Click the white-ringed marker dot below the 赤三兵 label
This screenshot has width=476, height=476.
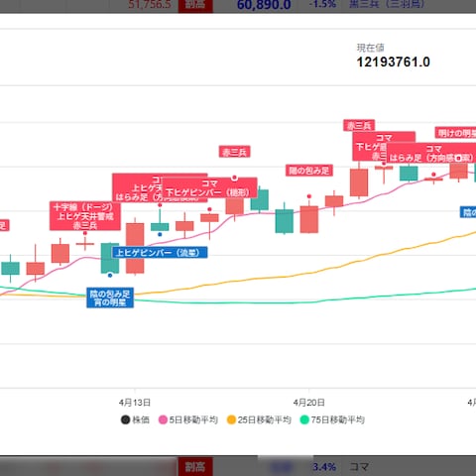pos(235,178)
